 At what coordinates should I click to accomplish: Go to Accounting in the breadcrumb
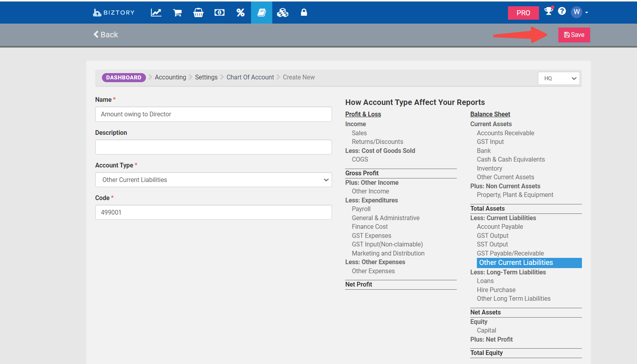[x=170, y=77]
